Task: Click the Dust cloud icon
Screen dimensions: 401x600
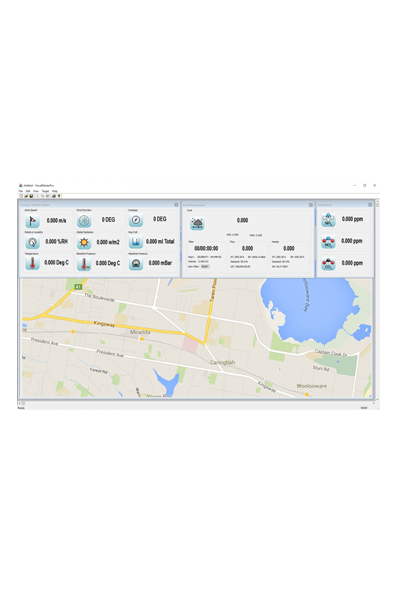Action: tap(197, 223)
